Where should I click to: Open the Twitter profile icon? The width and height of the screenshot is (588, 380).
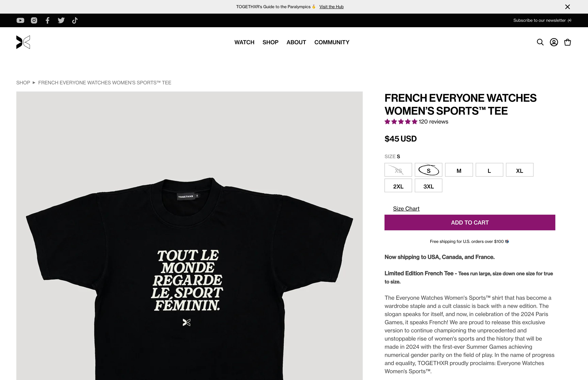click(x=61, y=20)
